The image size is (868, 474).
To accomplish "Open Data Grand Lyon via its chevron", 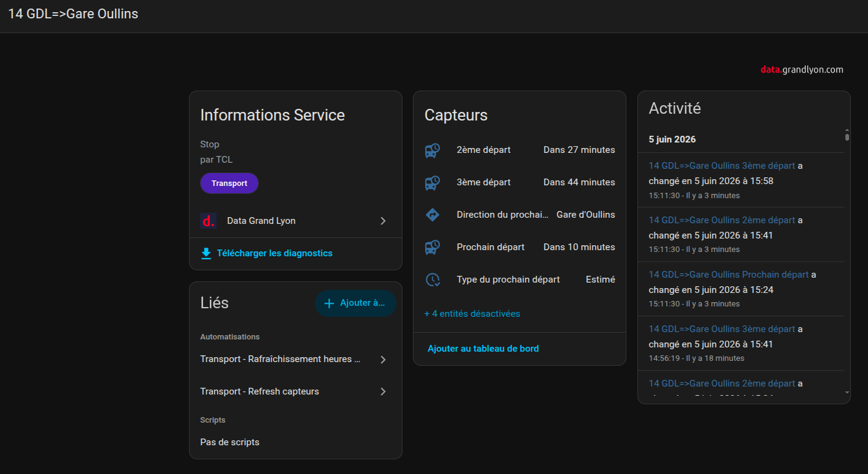I will (383, 221).
